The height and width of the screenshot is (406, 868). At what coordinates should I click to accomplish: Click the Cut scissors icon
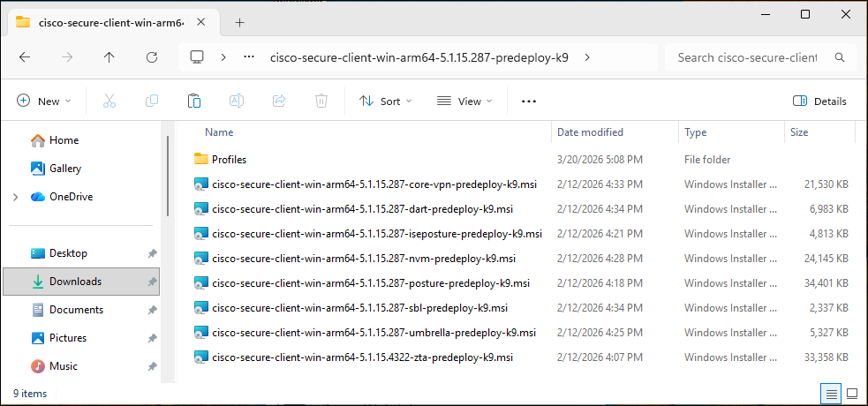pos(109,101)
